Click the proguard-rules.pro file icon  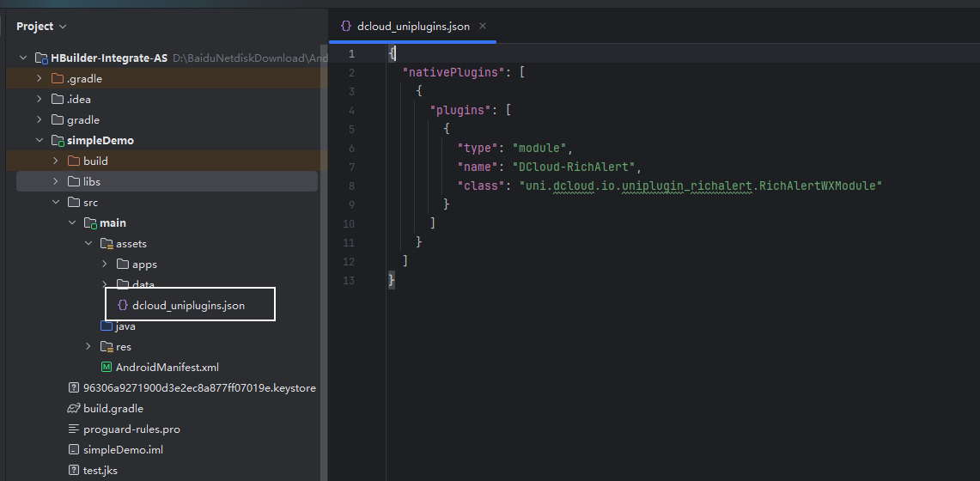pos(74,429)
